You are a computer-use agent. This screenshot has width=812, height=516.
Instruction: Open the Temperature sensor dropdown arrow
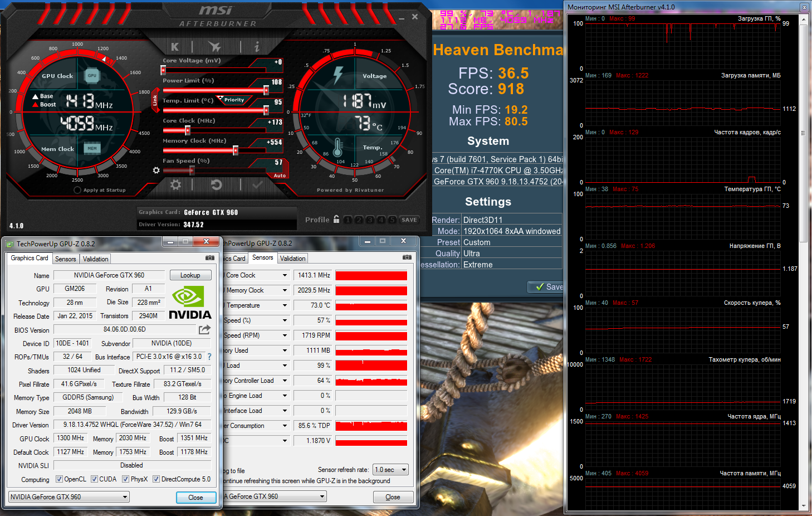[285, 305]
